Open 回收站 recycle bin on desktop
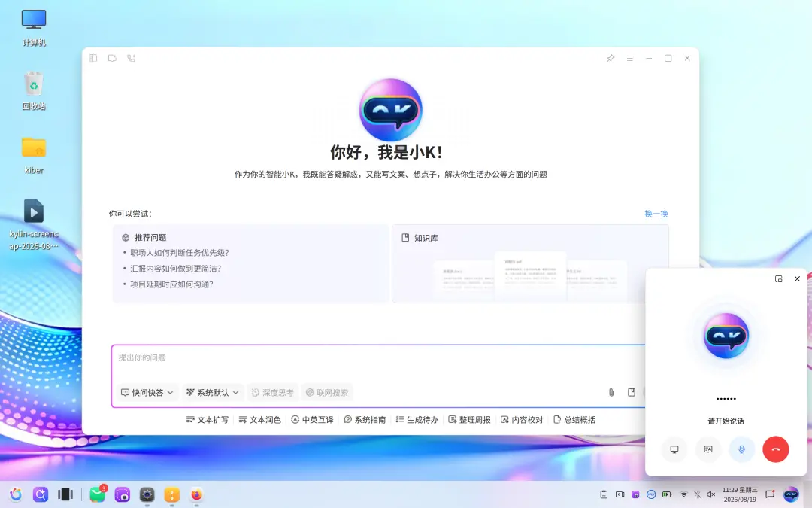This screenshot has height=508, width=812. [x=34, y=91]
